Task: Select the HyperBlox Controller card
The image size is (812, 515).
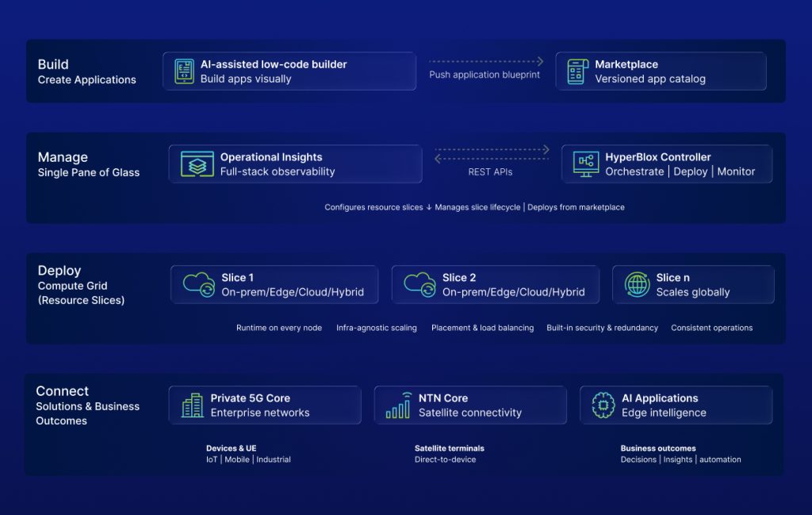Action: click(667, 163)
